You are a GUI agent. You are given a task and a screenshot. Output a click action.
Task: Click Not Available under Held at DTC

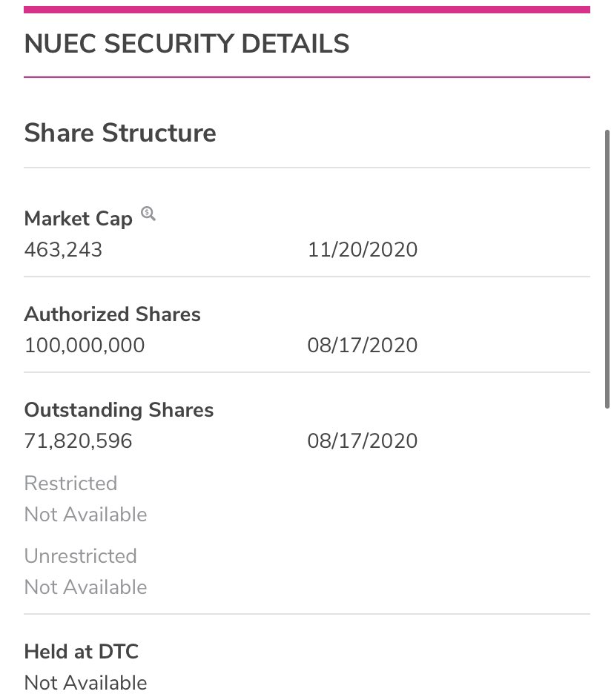86,683
